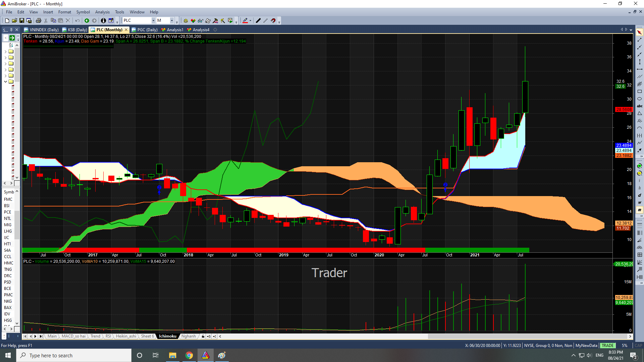
Task: Click the Save database toolbar icon
Action: [x=29, y=21]
